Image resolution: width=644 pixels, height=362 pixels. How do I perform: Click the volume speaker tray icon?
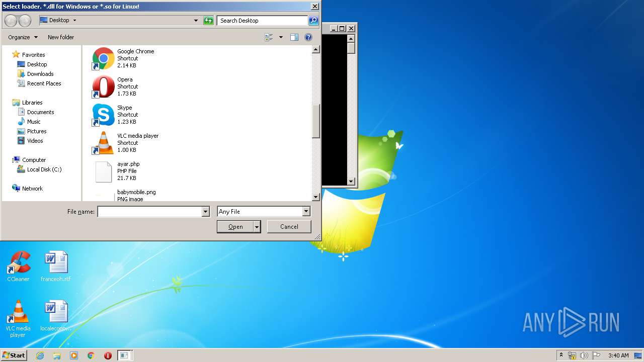click(x=584, y=355)
